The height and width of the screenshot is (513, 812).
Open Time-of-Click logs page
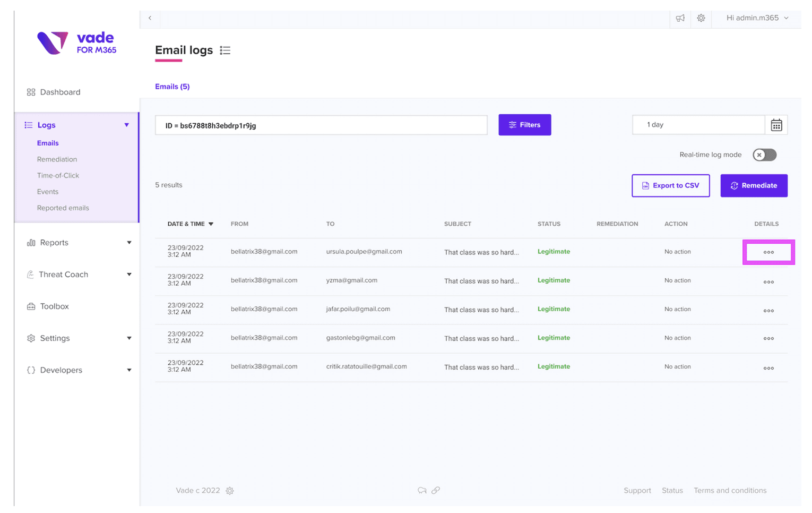click(58, 175)
